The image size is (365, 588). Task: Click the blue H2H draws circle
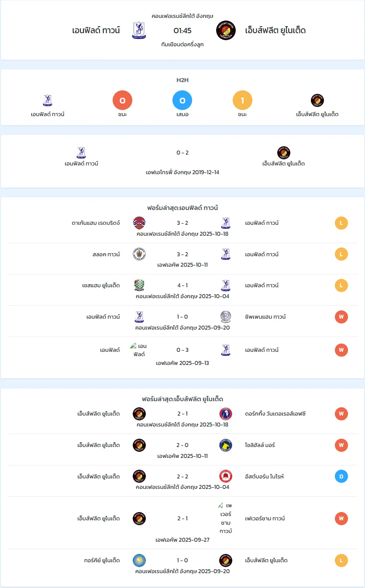(x=182, y=101)
